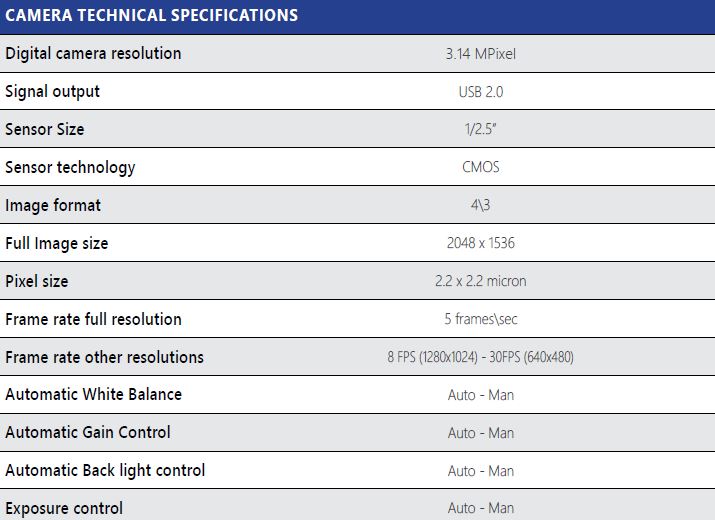The image size is (715, 520).
Task: Click the 5 frames\sec value
Action: pyautogui.click(x=481, y=319)
